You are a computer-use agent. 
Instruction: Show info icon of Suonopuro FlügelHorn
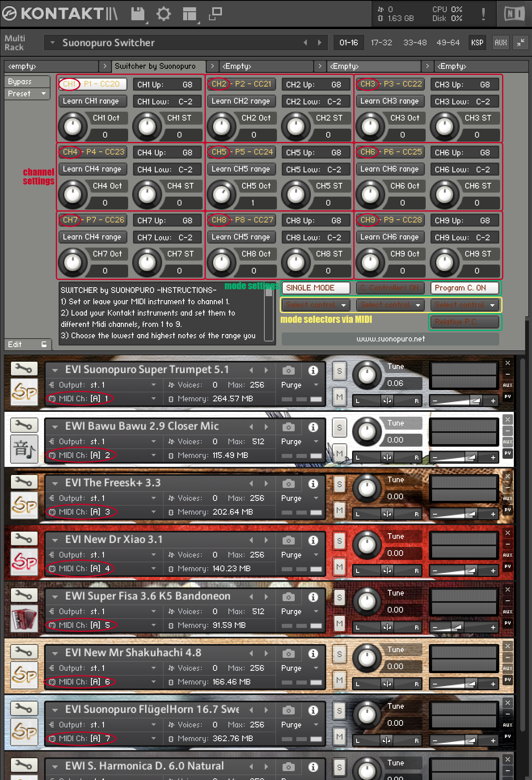pos(313,710)
